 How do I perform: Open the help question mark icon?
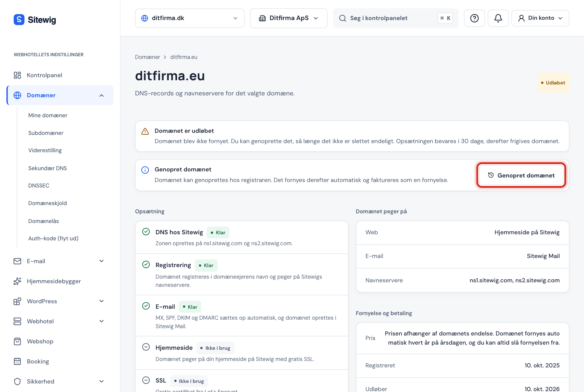474,18
